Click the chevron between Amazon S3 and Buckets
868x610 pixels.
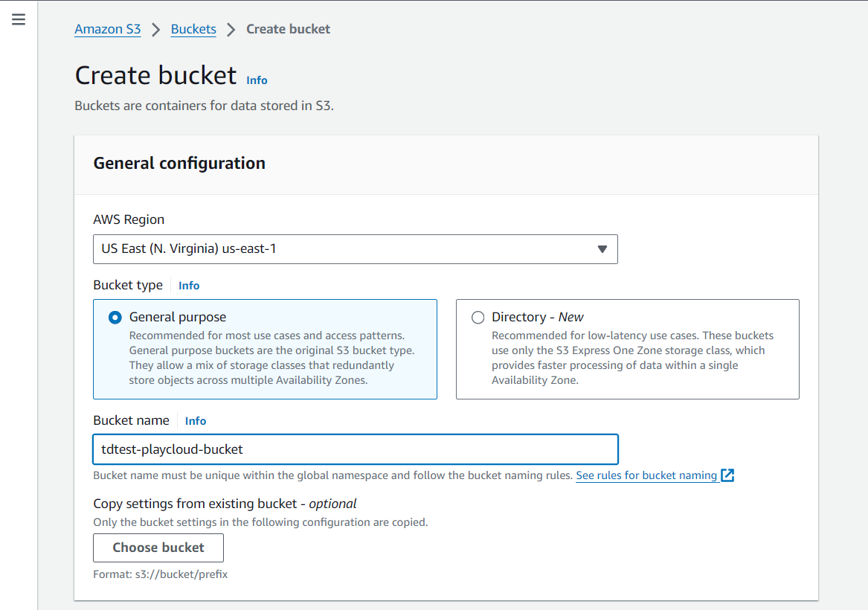coord(156,30)
